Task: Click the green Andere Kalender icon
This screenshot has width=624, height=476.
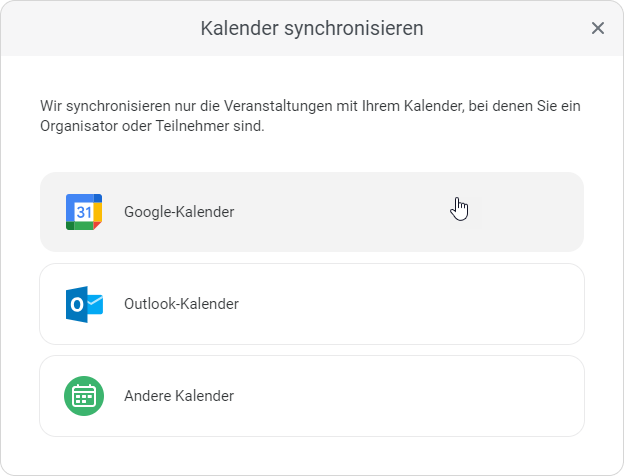Action: point(84,396)
